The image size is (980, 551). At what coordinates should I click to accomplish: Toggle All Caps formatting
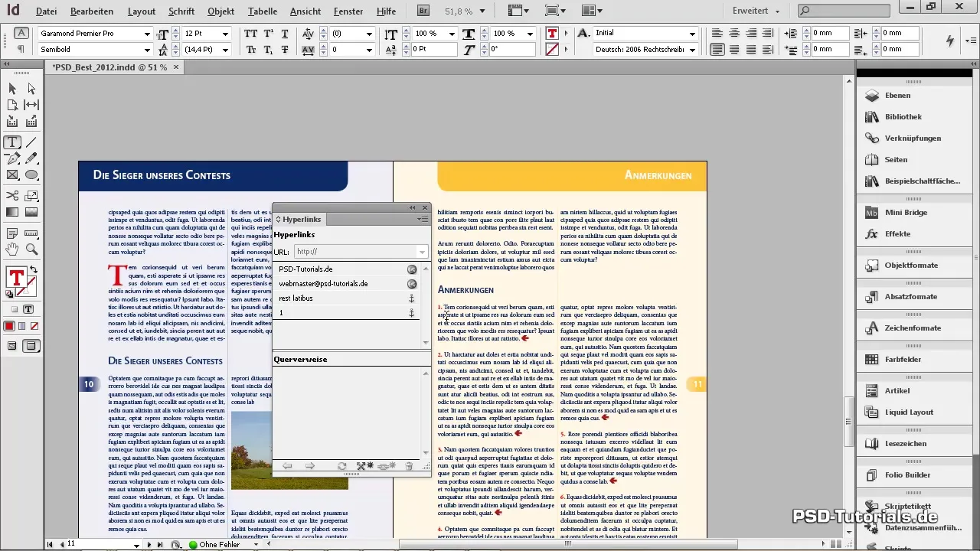point(251,34)
